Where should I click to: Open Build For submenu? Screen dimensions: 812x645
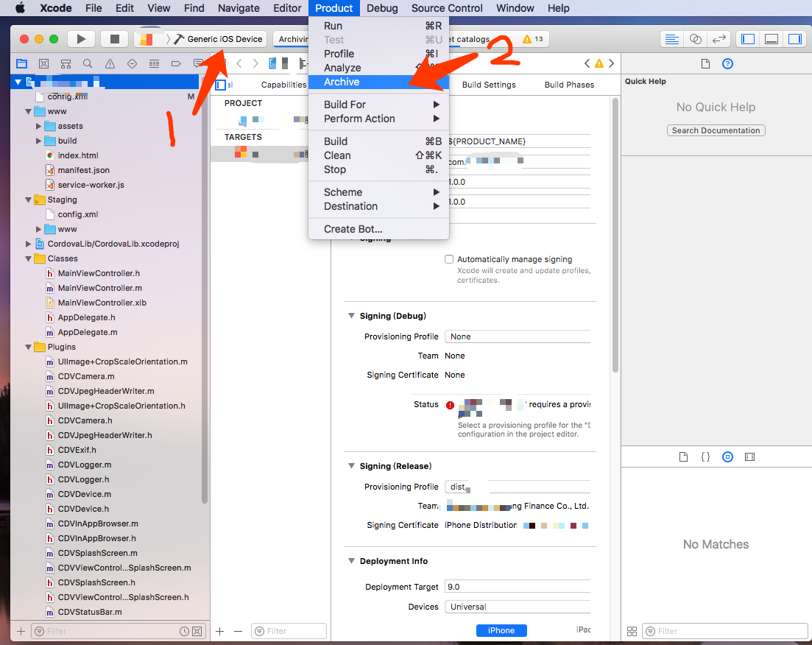point(378,105)
